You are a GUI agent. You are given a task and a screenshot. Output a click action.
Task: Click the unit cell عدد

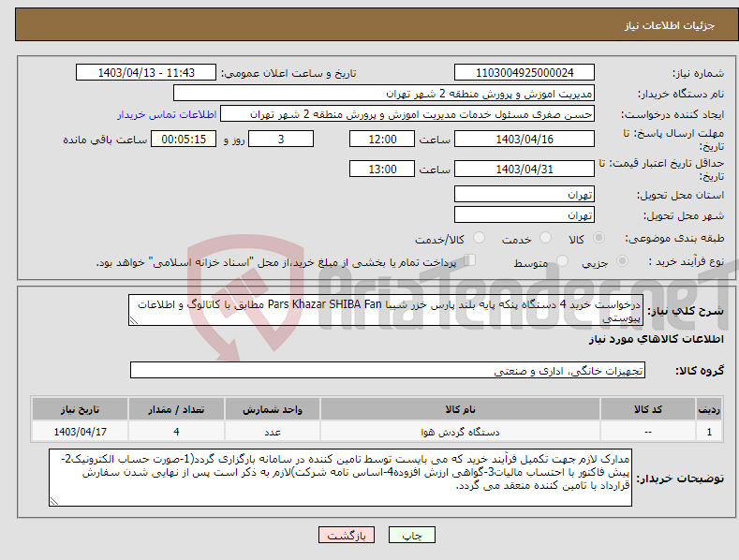[273, 432]
